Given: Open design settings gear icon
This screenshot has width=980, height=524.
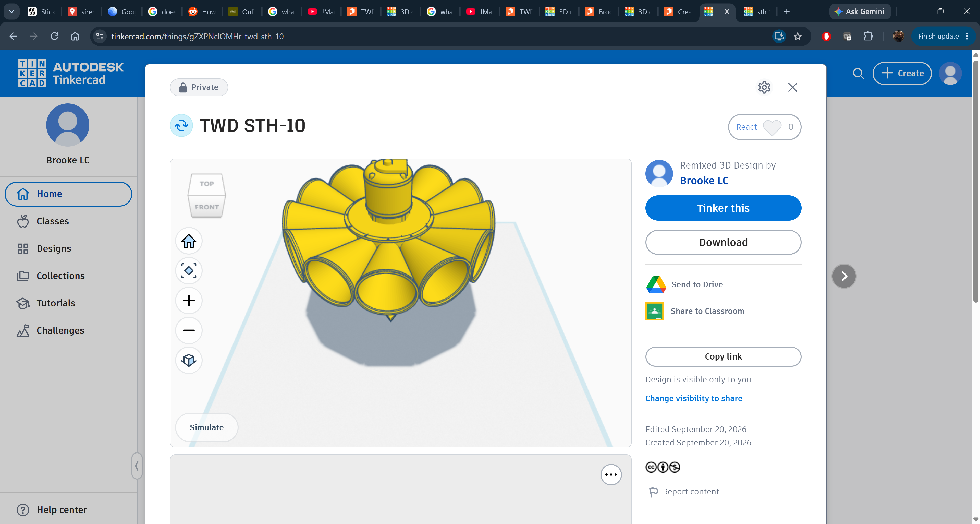Looking at the screenshot, I should coord(764,87).
